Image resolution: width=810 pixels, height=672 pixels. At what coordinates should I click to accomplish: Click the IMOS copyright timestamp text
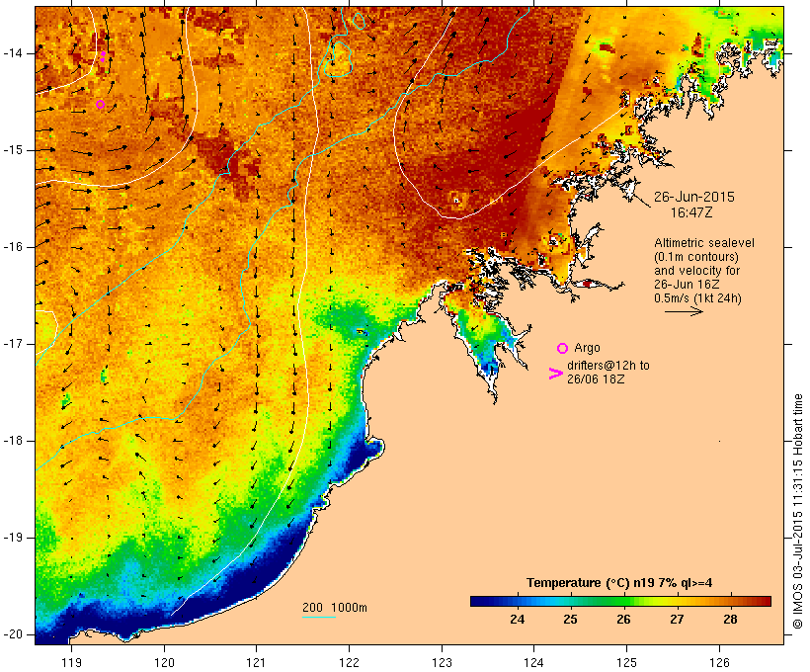point(797,512)
